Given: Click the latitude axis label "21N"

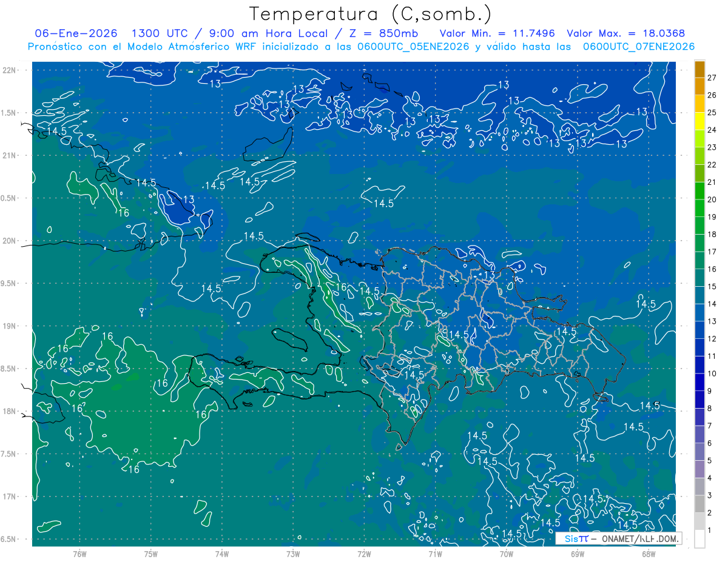Looking at the screenshot, I should tap(9, 156).
